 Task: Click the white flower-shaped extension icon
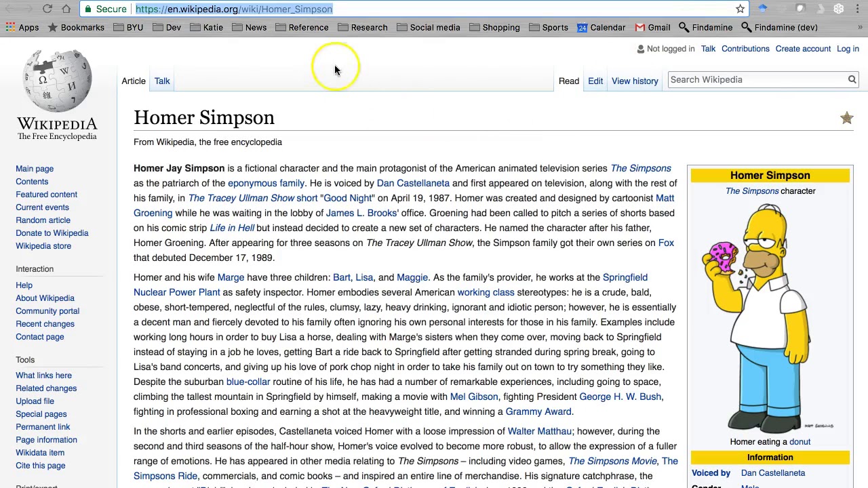(x=839, y=9)
